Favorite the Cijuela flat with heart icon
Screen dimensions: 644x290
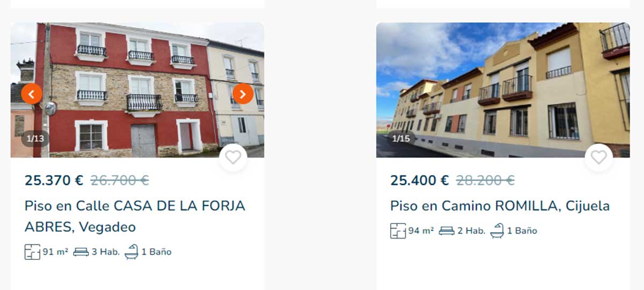coord(598,158)
